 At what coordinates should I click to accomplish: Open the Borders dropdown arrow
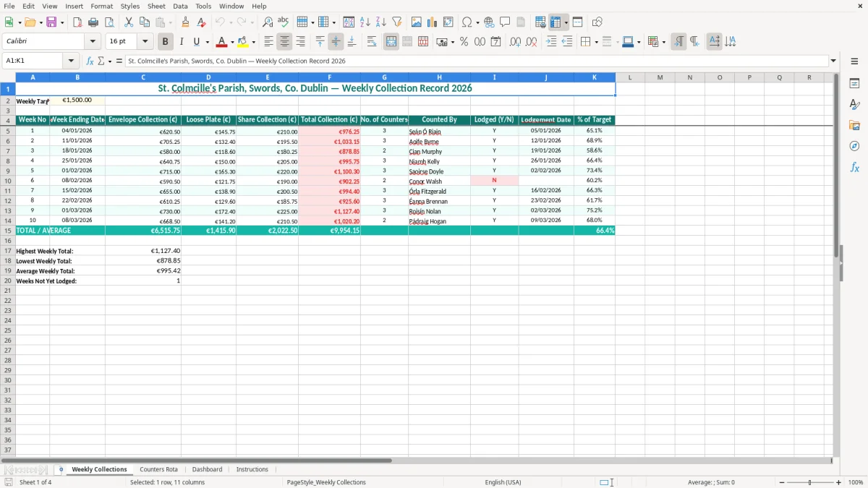[x=595, y=42]
